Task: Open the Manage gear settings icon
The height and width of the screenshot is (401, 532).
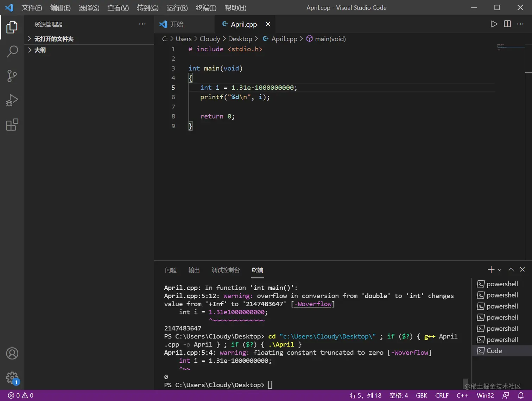Action: tap(12, 378)
